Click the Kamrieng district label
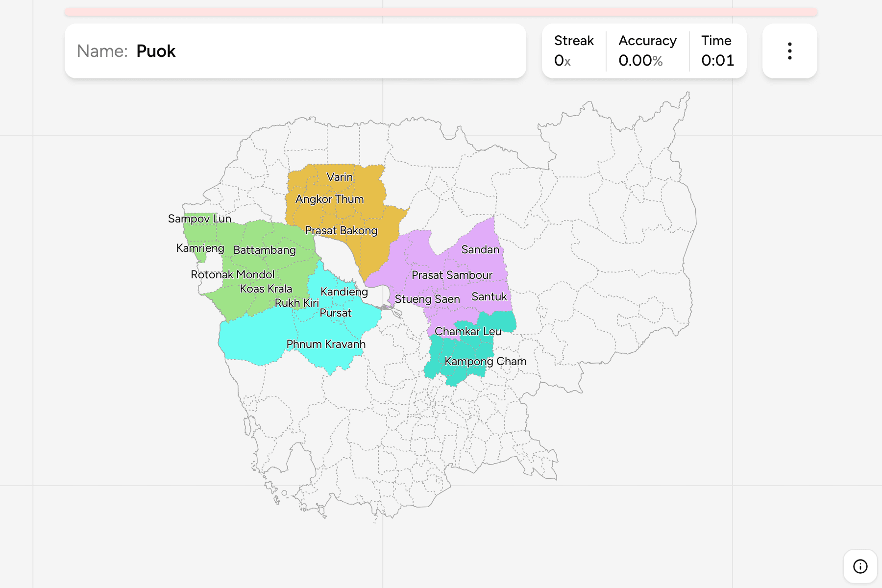The height and width of the screenshot is (588, 882). coord(200,248)
